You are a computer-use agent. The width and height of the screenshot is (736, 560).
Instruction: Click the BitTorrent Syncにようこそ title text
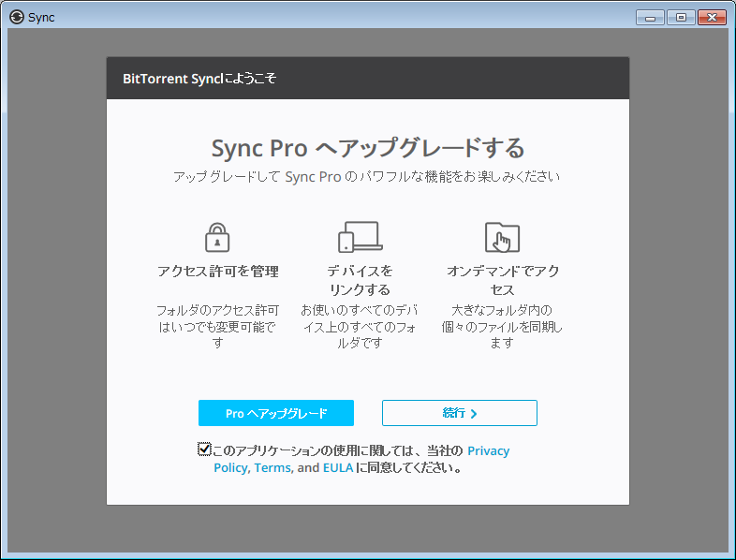[199, 79]
